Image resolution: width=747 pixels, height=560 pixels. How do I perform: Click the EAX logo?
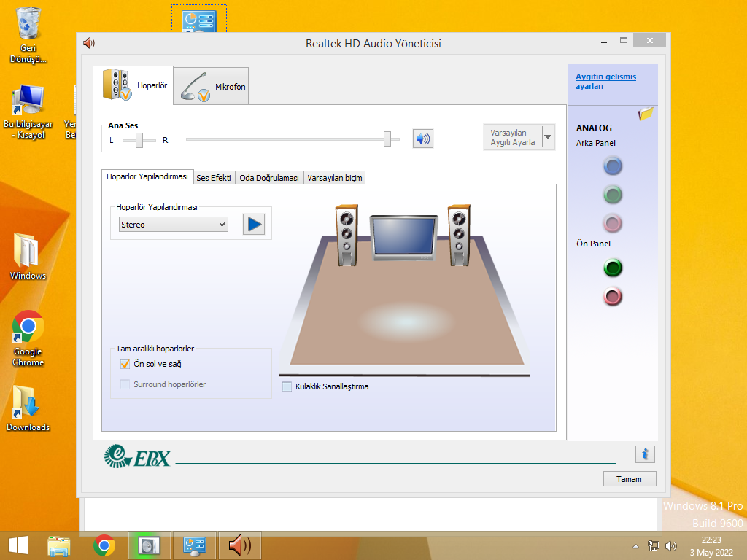[137, 456]
